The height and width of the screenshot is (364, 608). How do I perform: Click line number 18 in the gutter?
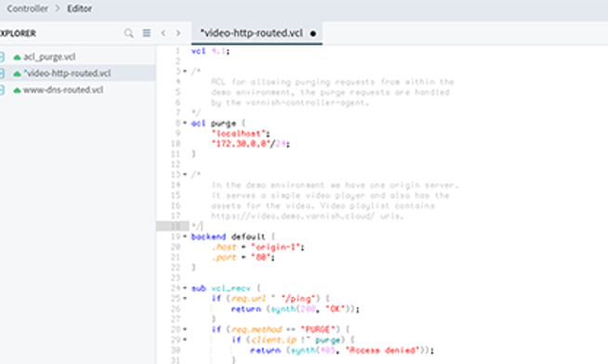point(176,226)
